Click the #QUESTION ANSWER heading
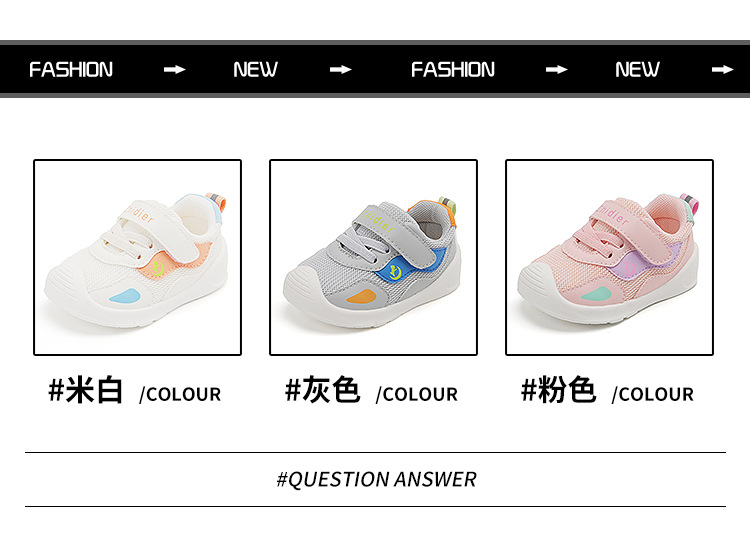Viewport: 750px width, 533px height. 376,479
